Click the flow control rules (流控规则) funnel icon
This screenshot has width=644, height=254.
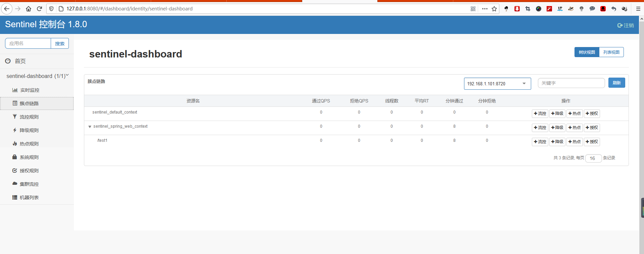pos(15,117)
